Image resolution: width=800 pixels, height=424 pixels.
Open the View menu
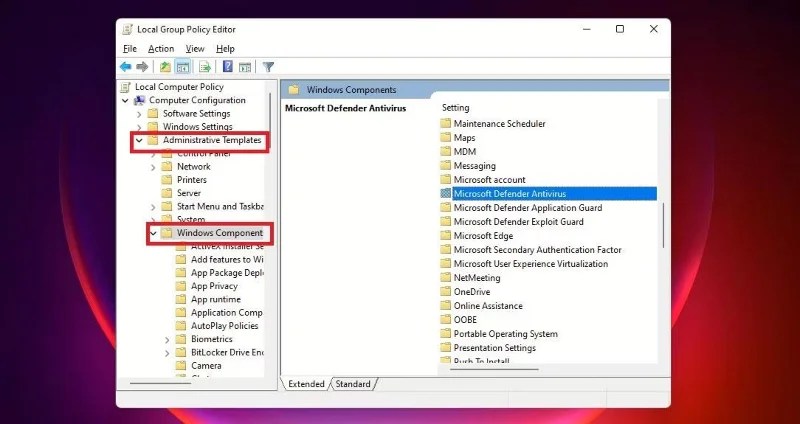coord(195,49)
